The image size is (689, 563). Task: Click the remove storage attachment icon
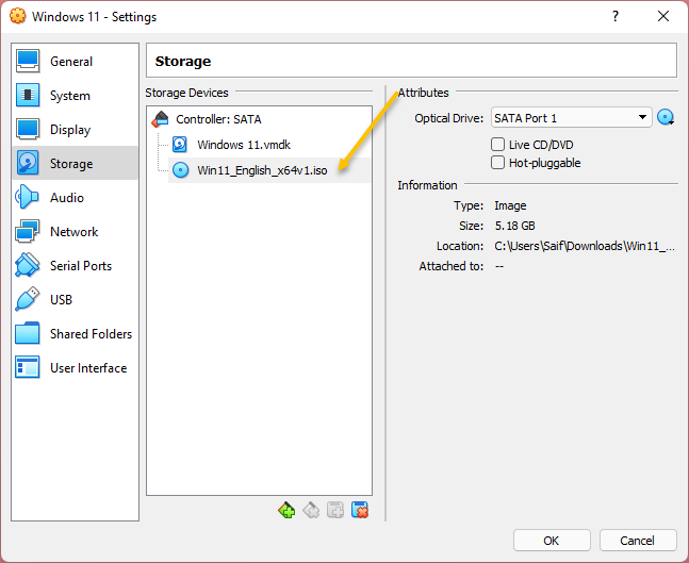pos(360,510)
